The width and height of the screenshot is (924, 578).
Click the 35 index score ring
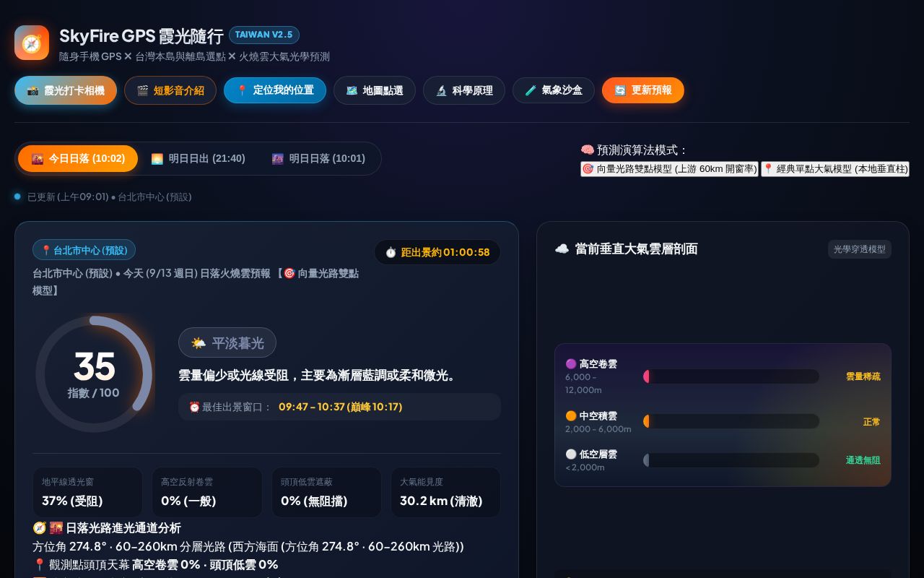(94, 374)
